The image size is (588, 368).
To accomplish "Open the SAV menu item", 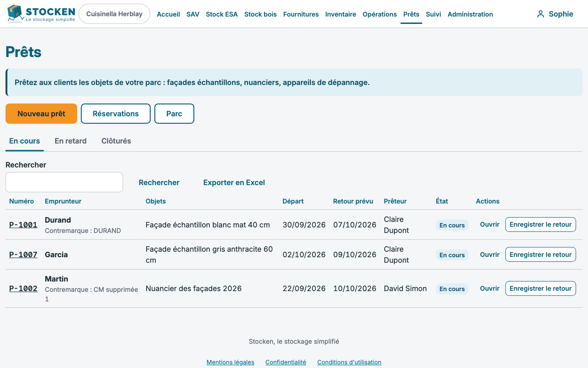I will 193,14.
